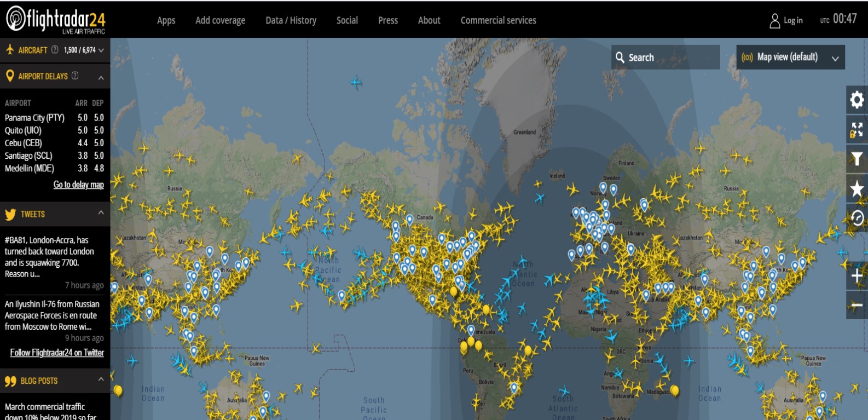Open the Social menu
The height and width of the screenshot is (420, 868).
click(x=347, y=20)
